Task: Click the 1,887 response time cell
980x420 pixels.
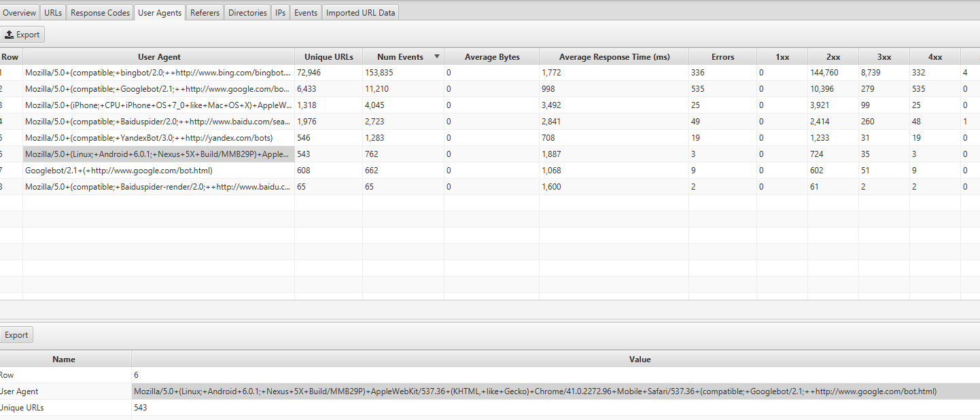Action: pyautogui.click(x=614, y=154)
